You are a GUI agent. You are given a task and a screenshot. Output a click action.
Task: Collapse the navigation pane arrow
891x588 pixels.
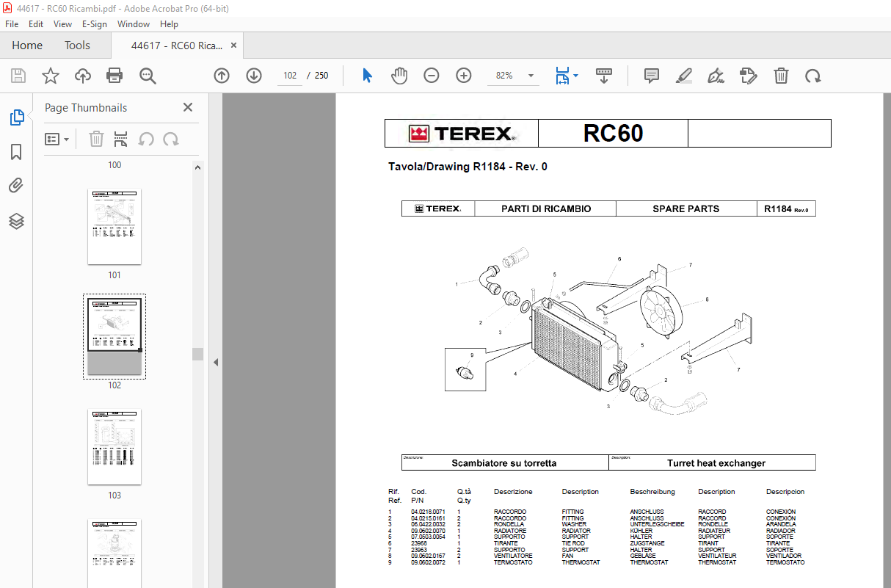click(x=217, y=362)
